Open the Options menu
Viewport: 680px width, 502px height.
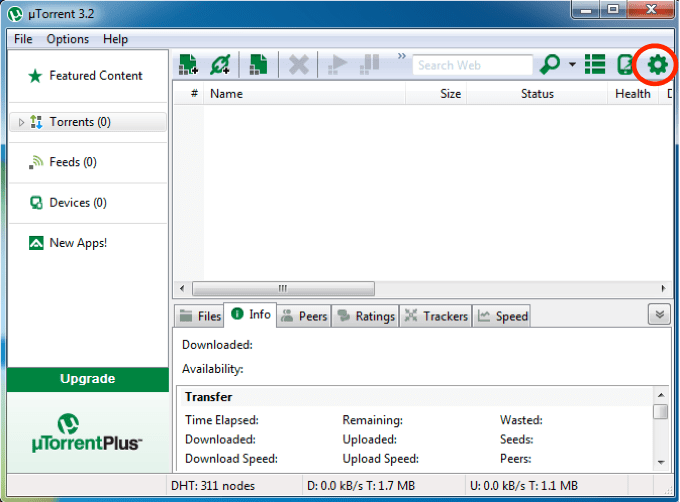click(67, 39)
